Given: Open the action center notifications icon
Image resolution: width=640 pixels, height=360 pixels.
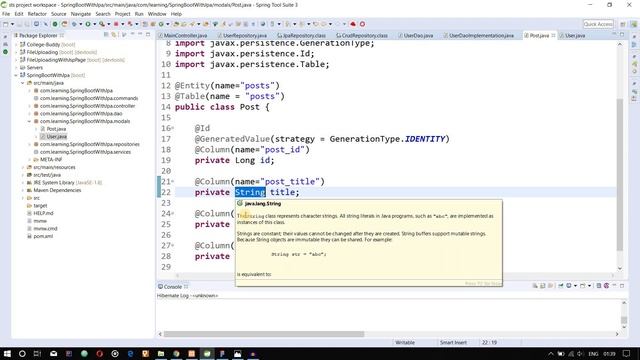Looking at the screenshot, I should (x=627, y=353).
